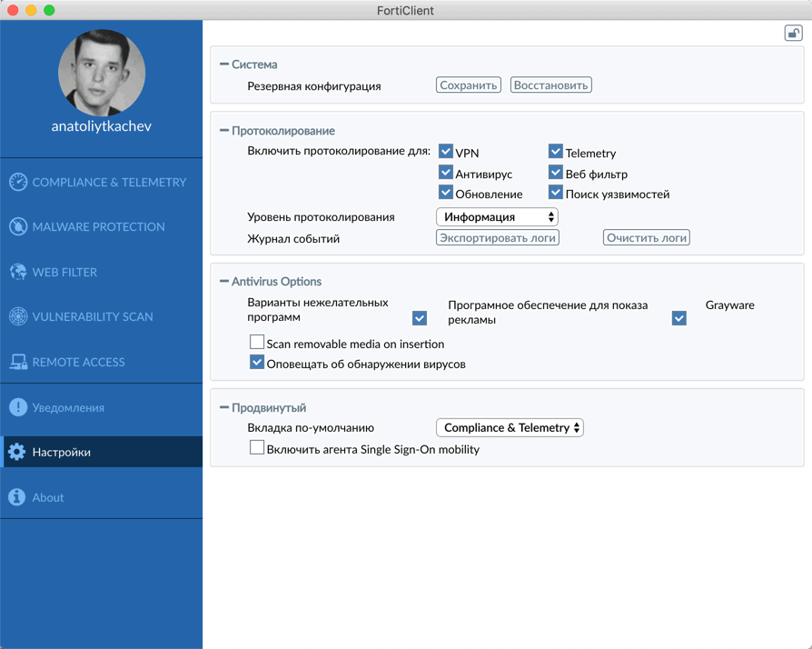Click the user avatar photo
This screenshot has height=649, width=812.
pyautogui.click(x=102, y=72)
